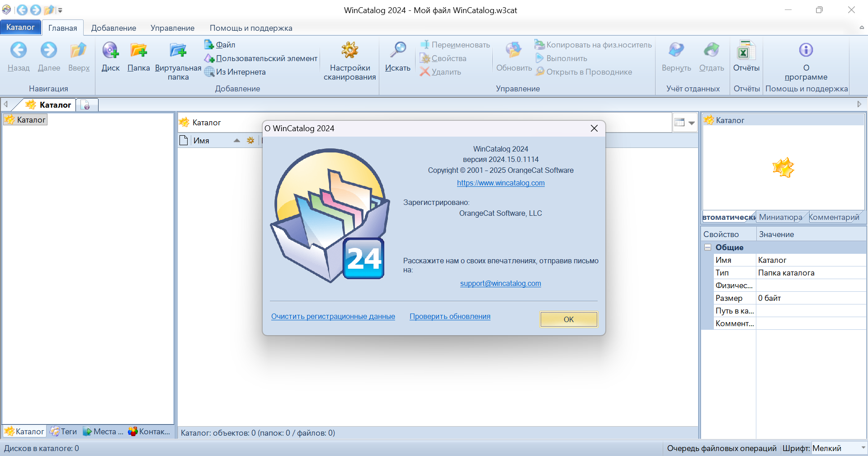Click the Коммент... property row
Screen dimensions: 868x456
pos(789,323)
